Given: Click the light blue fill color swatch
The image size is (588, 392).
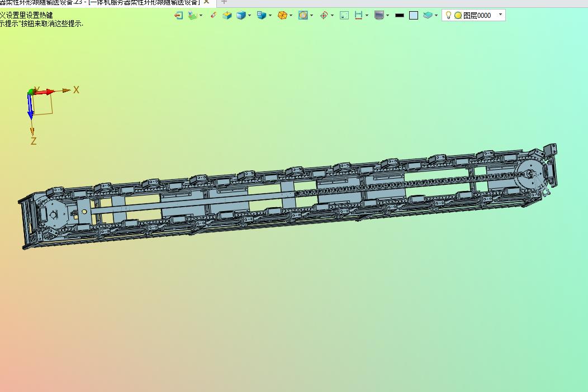Looking at the screenshot, I should click(x=414, y=16).
